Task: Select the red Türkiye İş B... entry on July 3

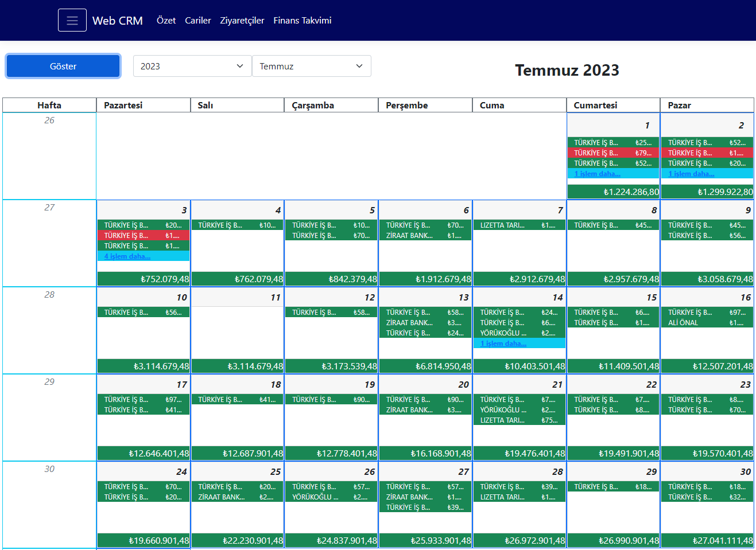Action: [144, 236]
